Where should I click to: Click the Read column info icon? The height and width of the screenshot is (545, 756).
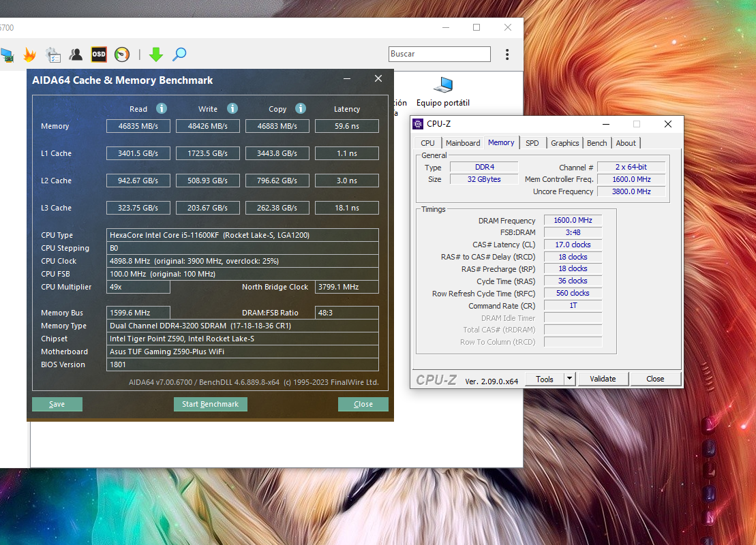[x=162, y=108]
